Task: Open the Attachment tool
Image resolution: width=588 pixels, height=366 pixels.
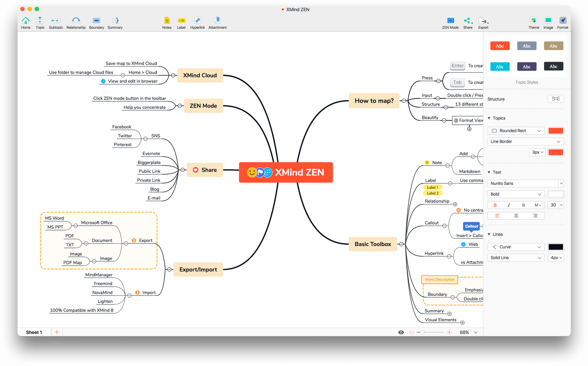Action: coord(217,20)
